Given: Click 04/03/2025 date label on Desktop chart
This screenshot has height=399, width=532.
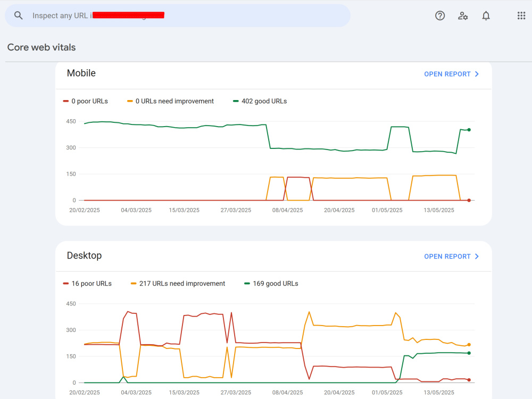Looking at the screenshot, I should [136, 393].
